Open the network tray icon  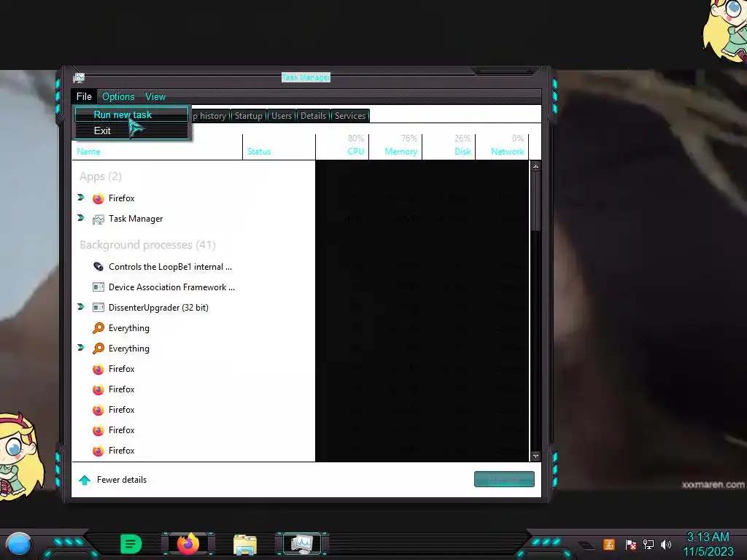pyautogui.click(x=649, y=544)
